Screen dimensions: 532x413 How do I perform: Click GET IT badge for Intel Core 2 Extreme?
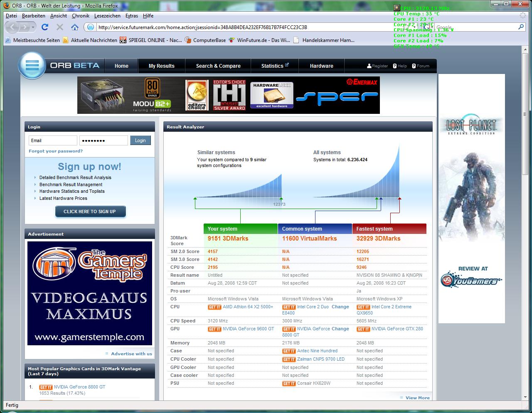[363, 307]
